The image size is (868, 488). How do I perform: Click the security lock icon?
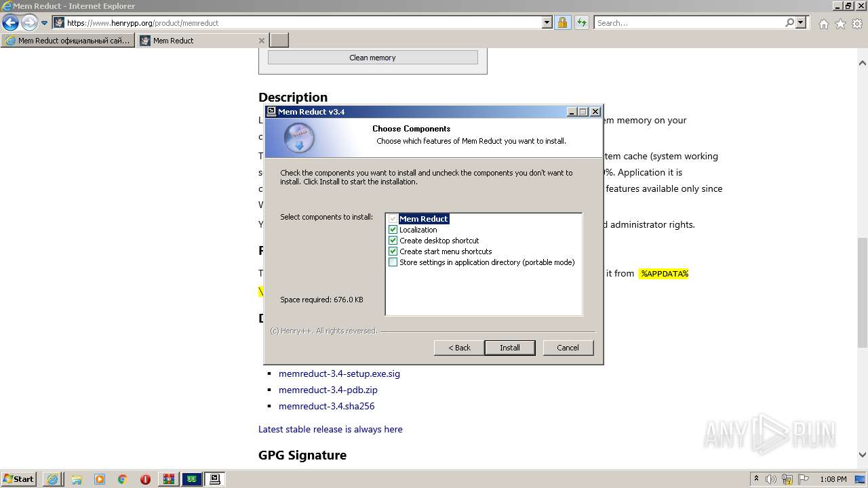pyautogui.click(x=562, y=23)
